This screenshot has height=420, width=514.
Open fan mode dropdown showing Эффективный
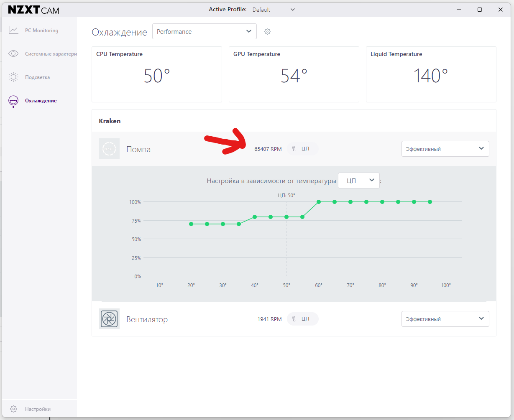(445, 319)
